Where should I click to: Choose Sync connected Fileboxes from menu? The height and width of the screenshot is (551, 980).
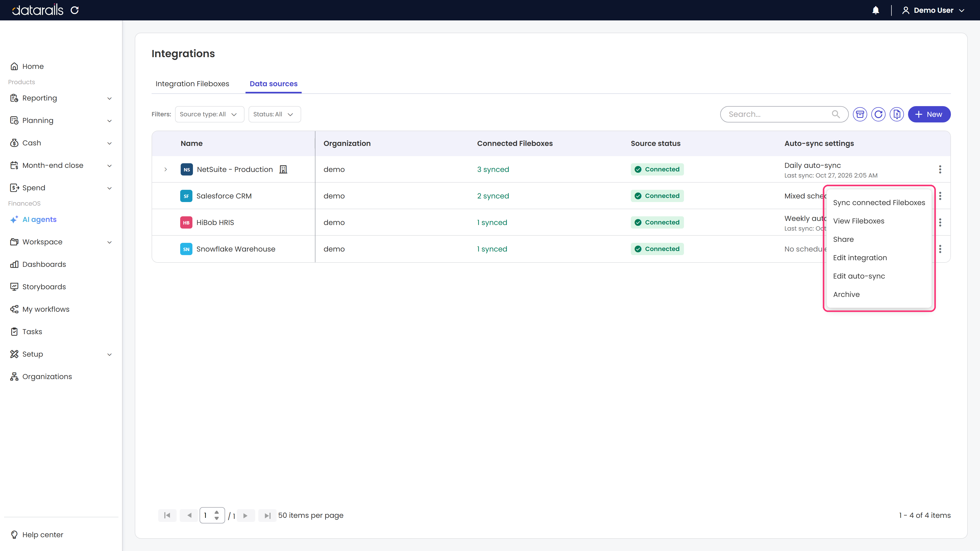[879, 203]
